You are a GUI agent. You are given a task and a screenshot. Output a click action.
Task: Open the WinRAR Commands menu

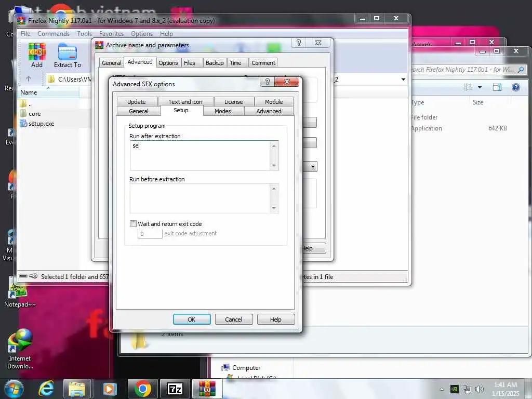pyautogui.click(x=54, y=34)
